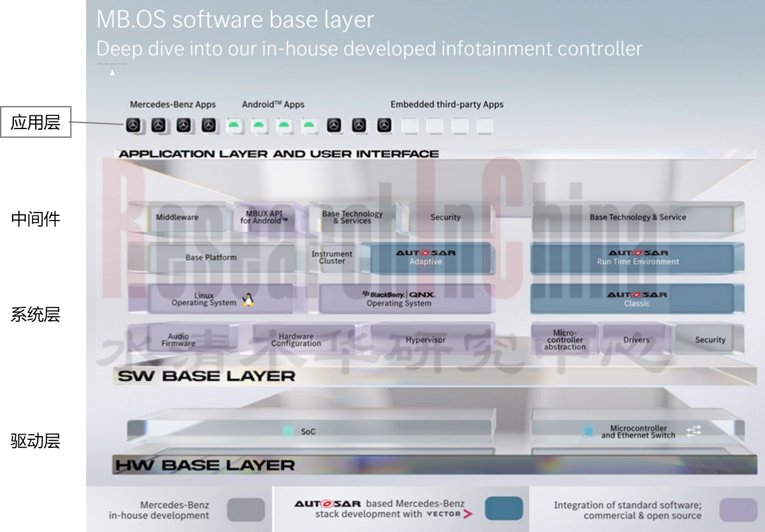Click APPLICATION LAYER AND USER INTERFACE heading

tap(279, 154)
